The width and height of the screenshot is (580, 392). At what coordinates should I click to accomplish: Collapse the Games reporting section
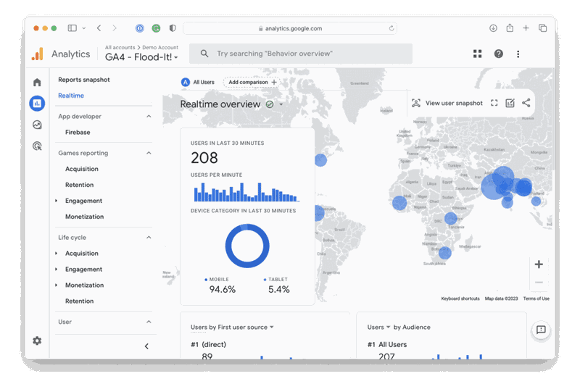(149, 153)
